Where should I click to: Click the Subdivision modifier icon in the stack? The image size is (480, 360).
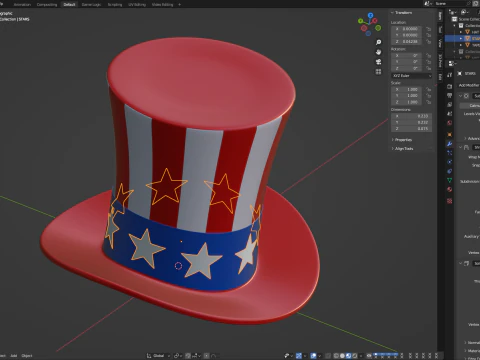coord(466,96)
